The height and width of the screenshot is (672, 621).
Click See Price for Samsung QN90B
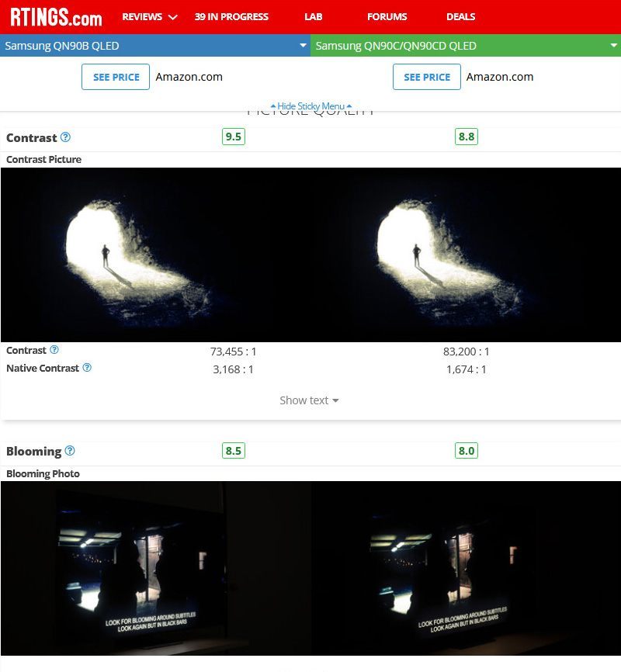[116, 77]
